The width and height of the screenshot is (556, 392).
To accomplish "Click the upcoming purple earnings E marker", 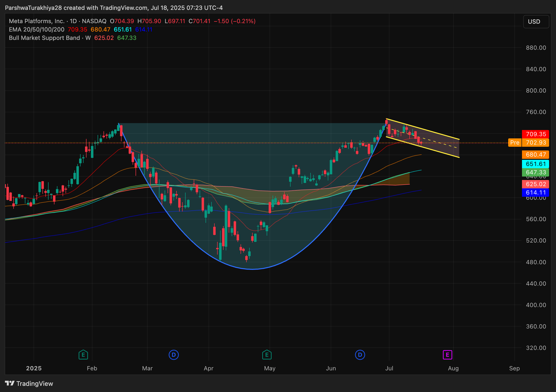I will (448, 355).
